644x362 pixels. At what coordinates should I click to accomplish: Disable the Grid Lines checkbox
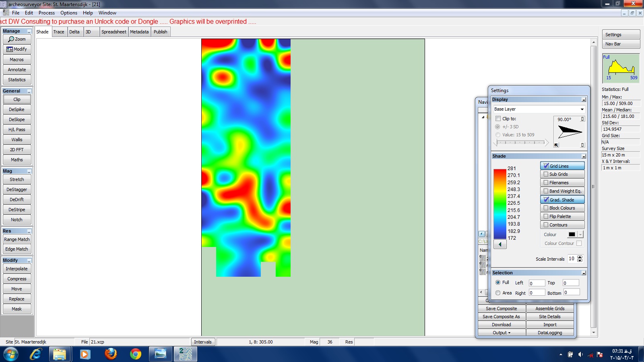click(546, 166)
